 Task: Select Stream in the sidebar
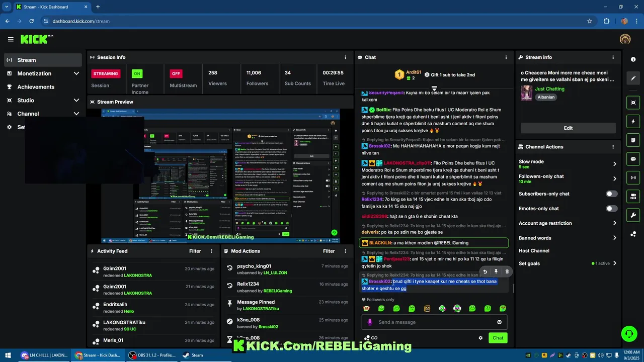43,60
